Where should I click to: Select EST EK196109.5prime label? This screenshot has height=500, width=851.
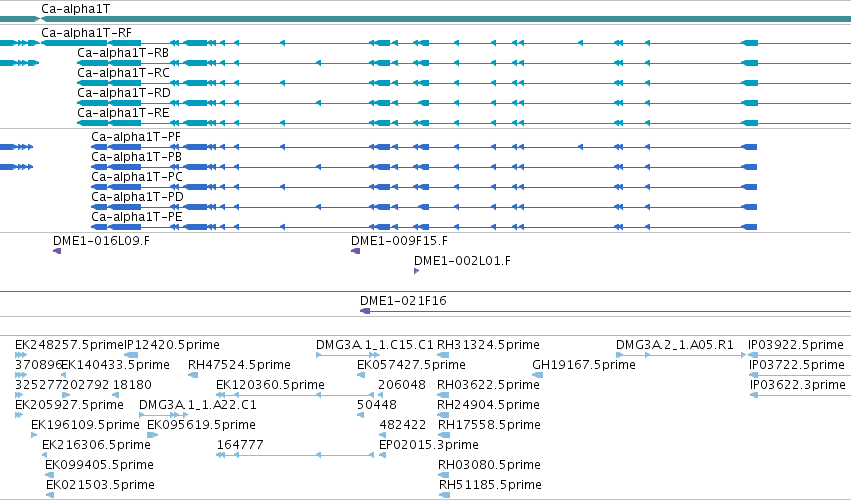click(85, 425)
